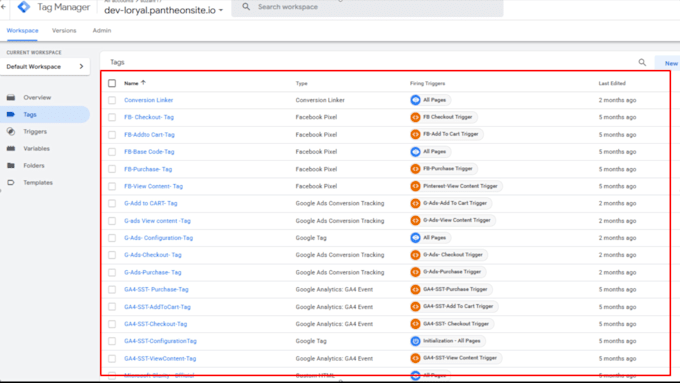Check the FB-Addto Cart-Tag row checkbox

[x=112, y=134]
